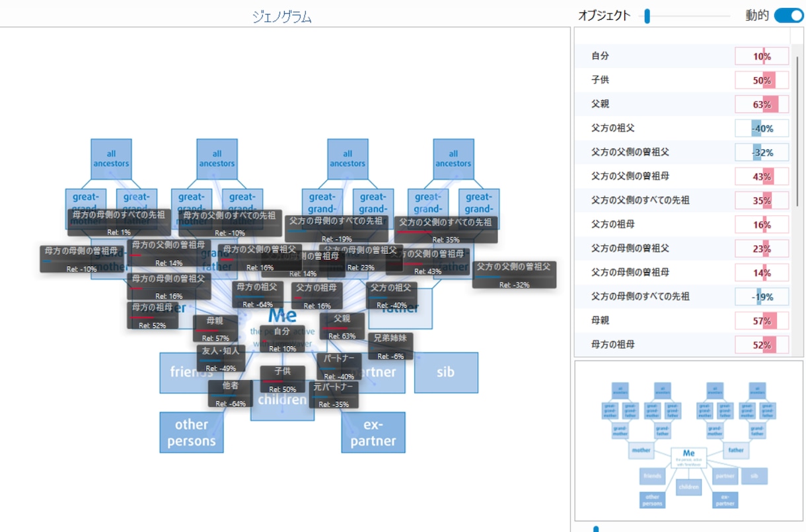The image size is (806, 532).
Task: Click the 他者 Ret -64% genogram label
Action: click(230, 393)
